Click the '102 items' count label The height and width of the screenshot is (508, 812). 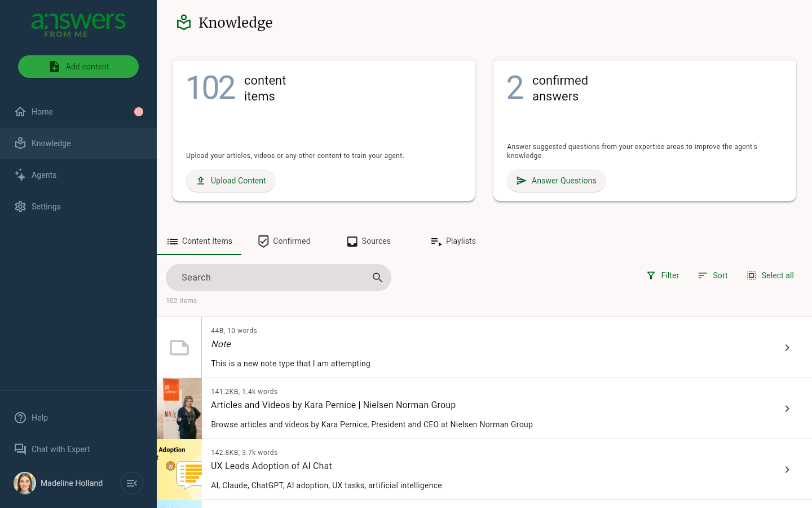(182, 301)
